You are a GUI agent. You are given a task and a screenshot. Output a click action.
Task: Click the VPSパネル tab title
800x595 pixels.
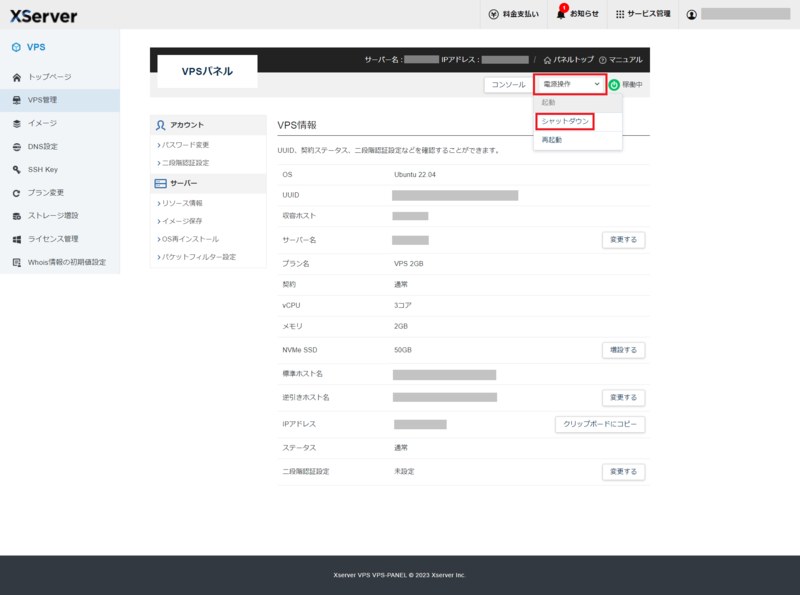pos(207,71)
